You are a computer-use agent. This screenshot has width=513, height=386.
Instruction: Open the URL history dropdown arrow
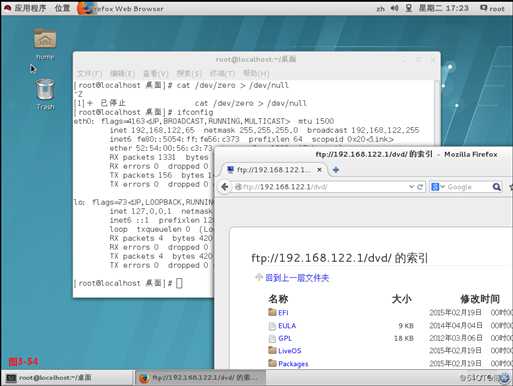click(412, 187)
